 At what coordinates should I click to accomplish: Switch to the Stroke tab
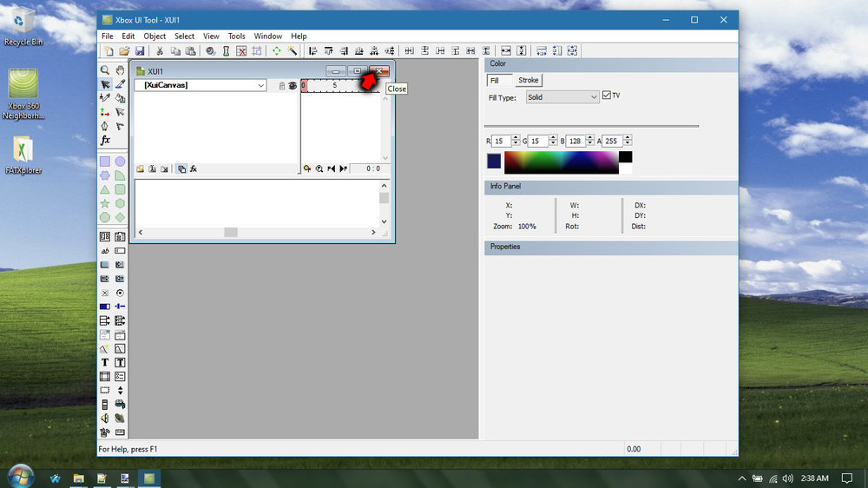pyautogui.click(x=528, y=80)
